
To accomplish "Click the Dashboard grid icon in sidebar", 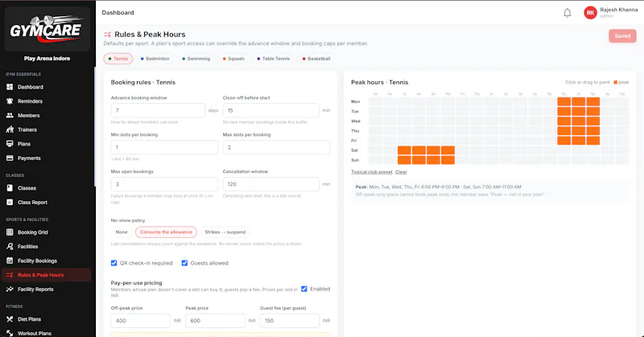I will click(x=10, y=87).
